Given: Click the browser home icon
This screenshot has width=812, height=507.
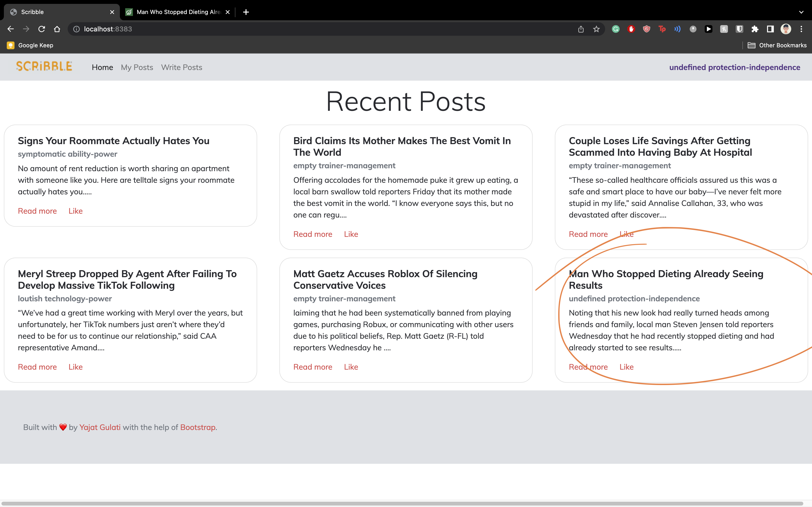Looking at the screenshot, I should 57,29.
